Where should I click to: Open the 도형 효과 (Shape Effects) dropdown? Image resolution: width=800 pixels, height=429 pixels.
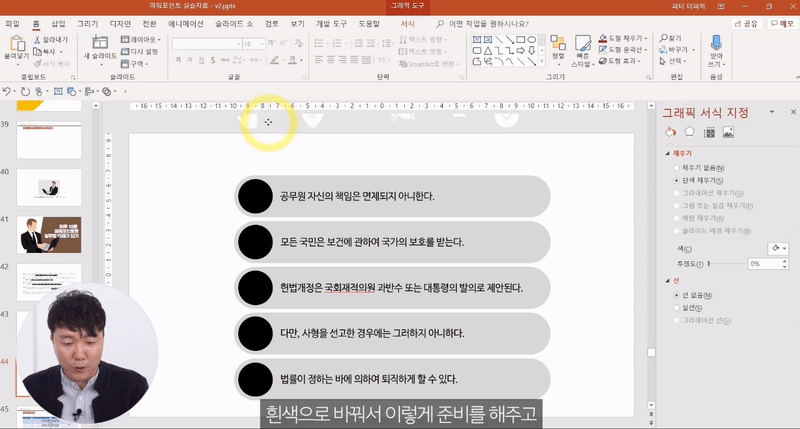point(619,61)
